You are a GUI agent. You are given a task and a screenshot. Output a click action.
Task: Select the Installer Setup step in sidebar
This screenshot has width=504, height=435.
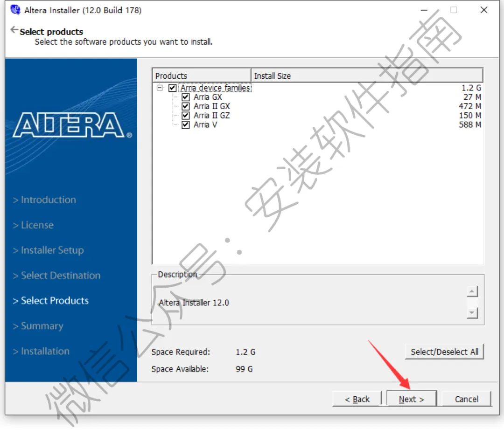click(48, 250)
